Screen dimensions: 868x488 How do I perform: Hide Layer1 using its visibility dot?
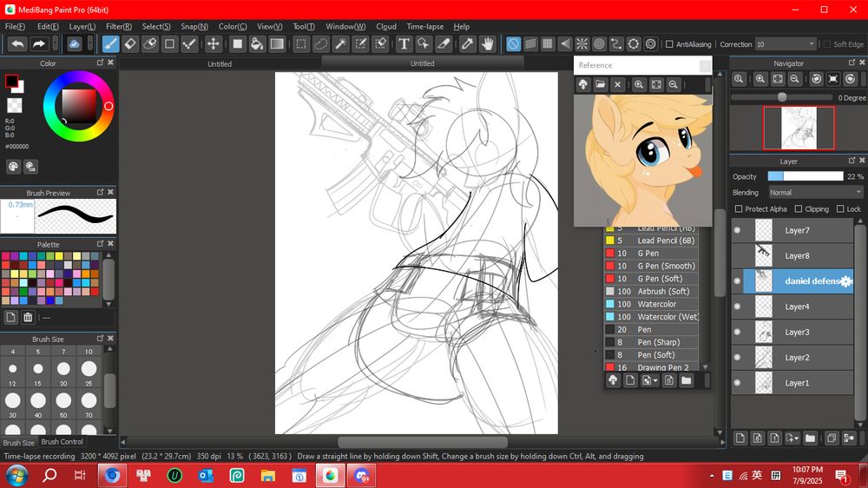point(737,383)
